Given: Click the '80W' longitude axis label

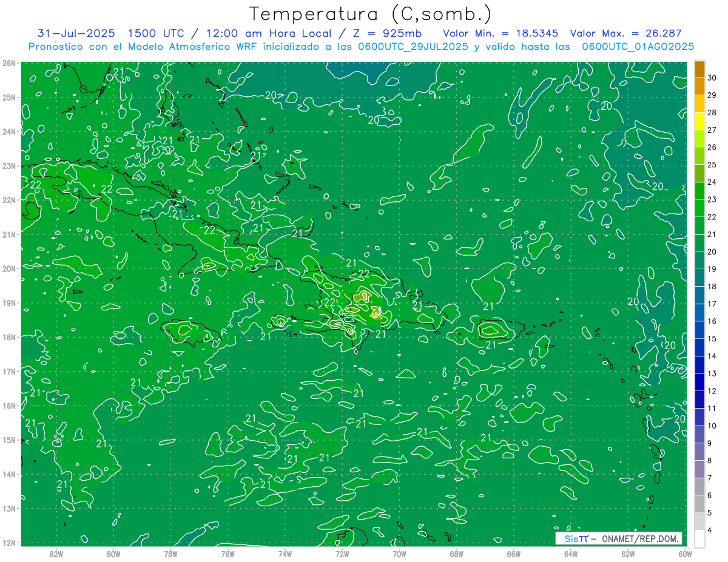Looking at the screenshot, I should click(113, 554).
